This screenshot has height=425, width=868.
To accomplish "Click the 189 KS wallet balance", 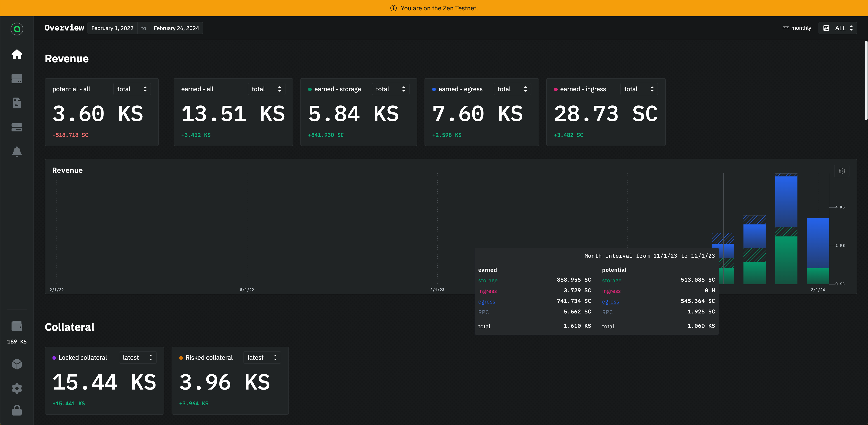I will click(x=17, y=341).
